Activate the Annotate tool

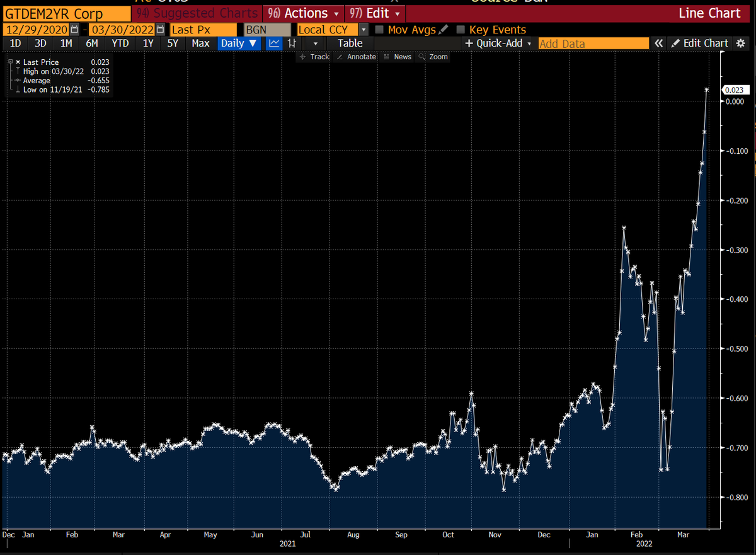click(357, 57)
